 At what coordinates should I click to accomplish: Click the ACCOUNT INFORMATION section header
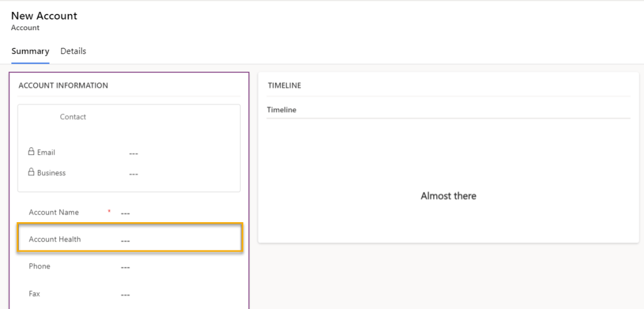click(63, 86)
